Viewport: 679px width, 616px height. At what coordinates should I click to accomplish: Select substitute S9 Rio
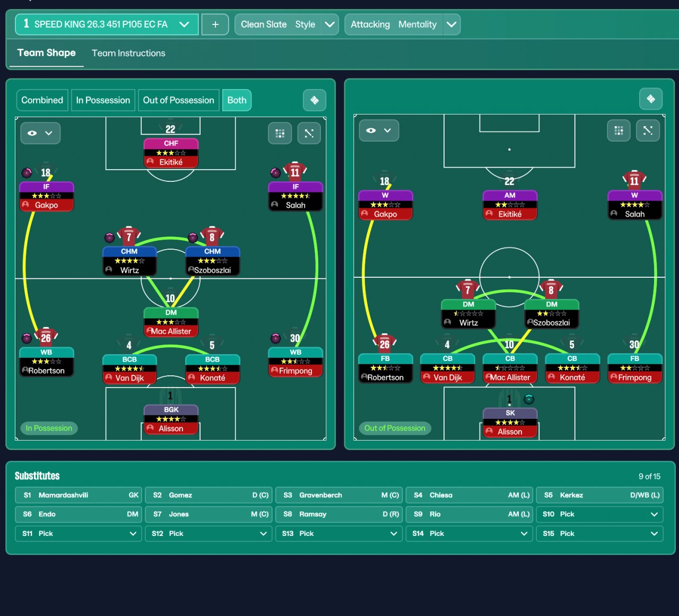469,514
